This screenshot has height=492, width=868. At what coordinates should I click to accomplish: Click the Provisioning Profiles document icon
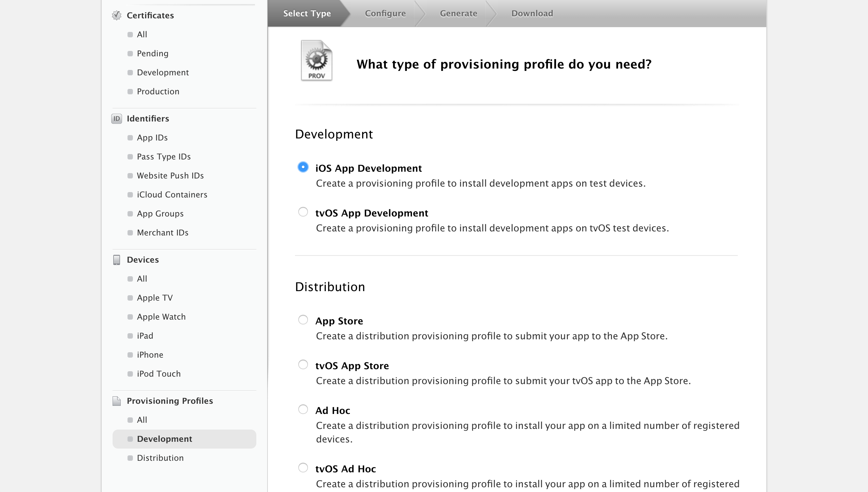(116, 401)
